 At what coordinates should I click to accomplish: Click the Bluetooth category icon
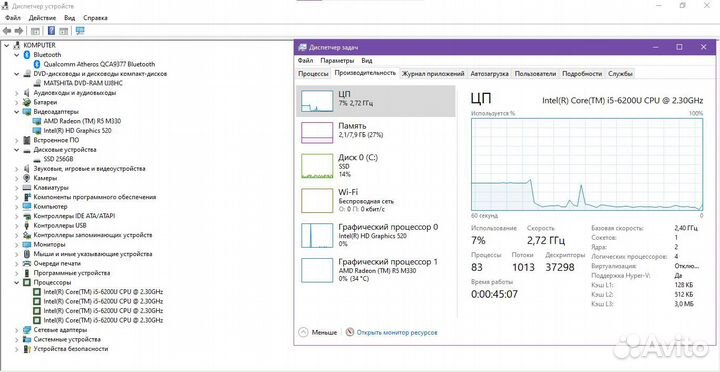pyautogui.click(x=27, y=55)
